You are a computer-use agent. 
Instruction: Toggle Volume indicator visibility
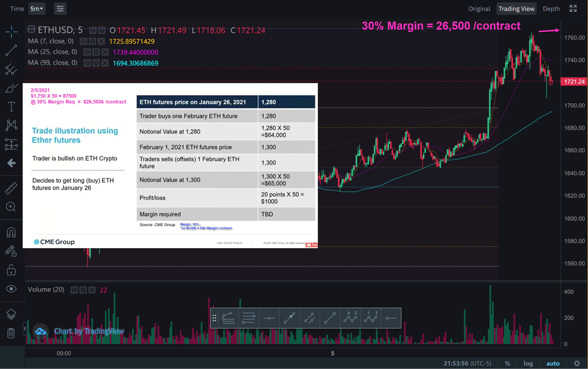click(x=74, y=290)
